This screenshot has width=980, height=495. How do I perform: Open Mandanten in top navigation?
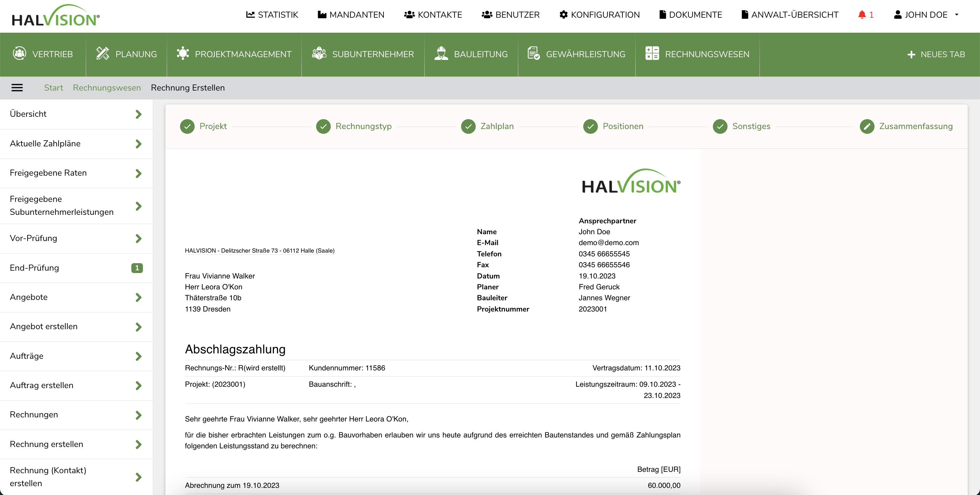pos(351,15)
